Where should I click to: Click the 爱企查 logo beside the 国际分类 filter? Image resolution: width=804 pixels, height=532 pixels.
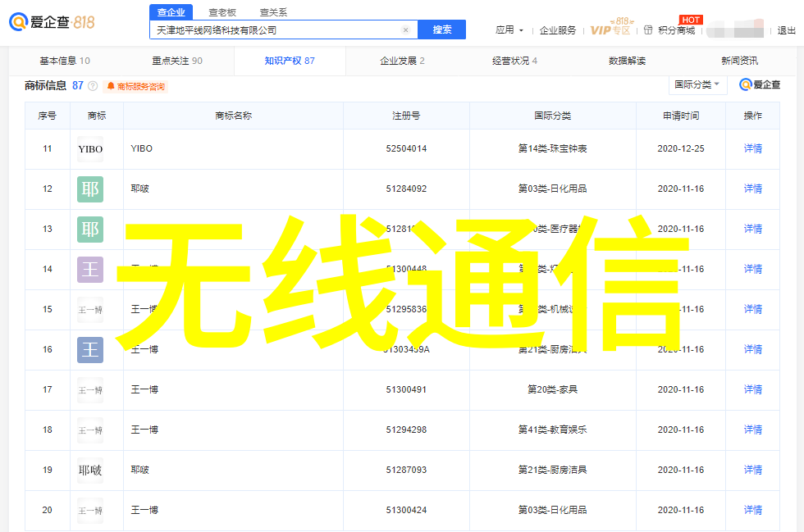point(760,84)
